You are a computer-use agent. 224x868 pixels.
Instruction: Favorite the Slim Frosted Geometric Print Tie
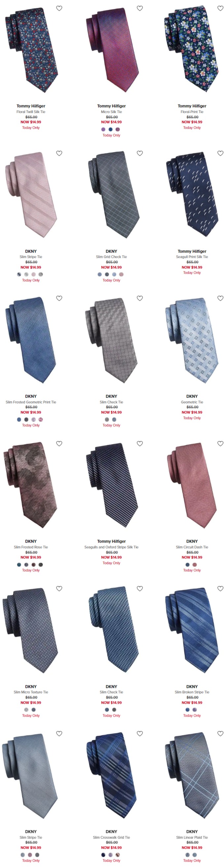coord(59,298)
